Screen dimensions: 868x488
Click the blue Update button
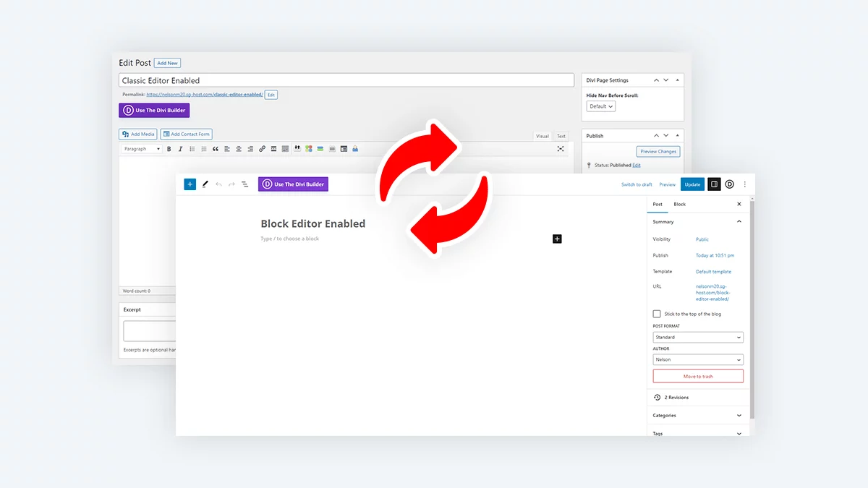click(x=692, y=184)
